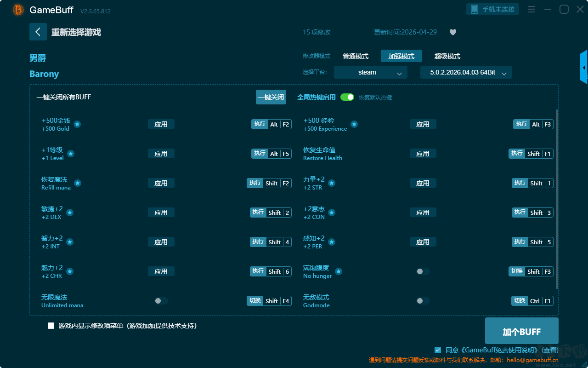The height and width of the screenshot is (368, 588).
Task: Open the hamburger menu in title bar
Action: click(531, 9)
